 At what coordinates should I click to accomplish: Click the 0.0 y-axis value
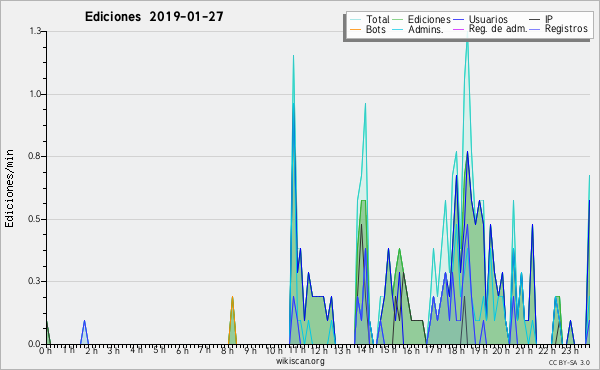(34, 344)
